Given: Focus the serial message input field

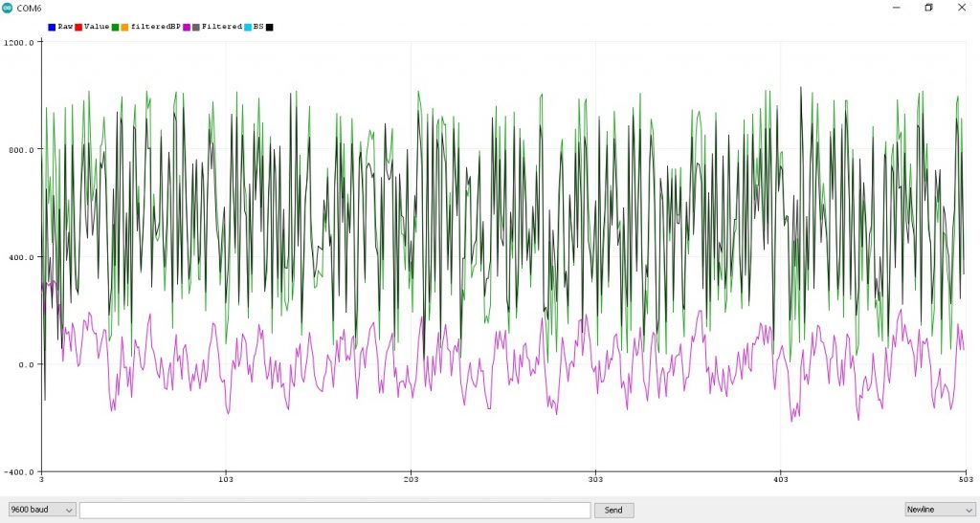Looking at the screenshot, I should point(335,510).
